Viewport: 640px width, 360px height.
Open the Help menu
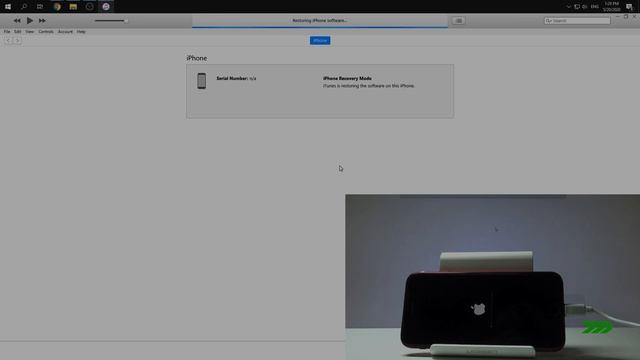tap(81, 31)
